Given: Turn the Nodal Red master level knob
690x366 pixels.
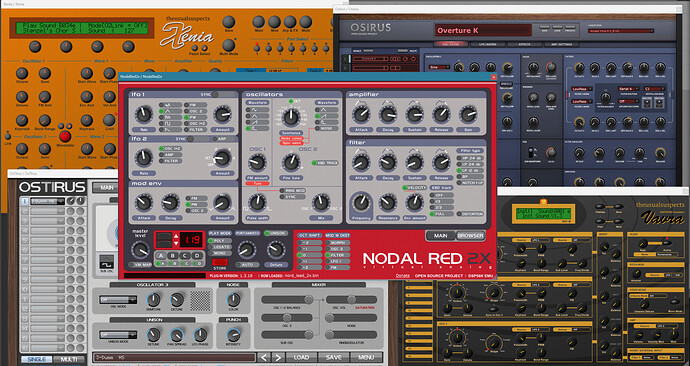Looking at the screenshot, I should pos(140,250).
